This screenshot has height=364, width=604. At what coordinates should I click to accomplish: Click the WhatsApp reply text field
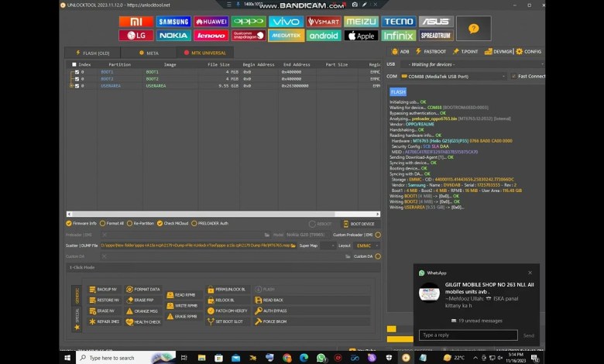468,335
